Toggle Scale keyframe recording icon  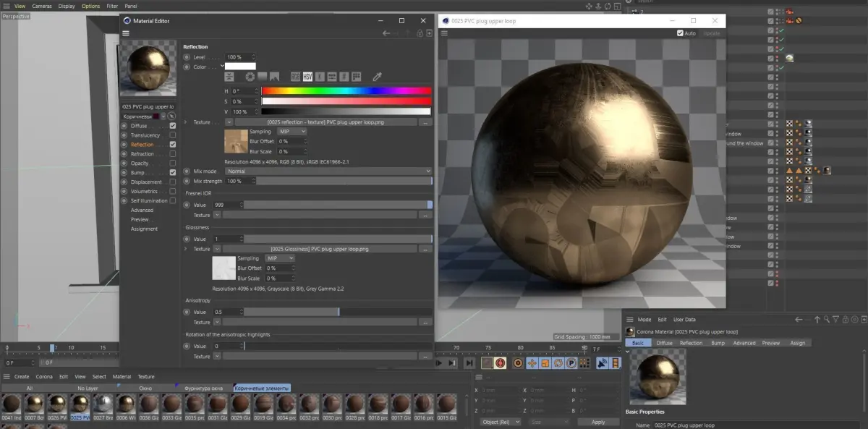click(545, 362)
